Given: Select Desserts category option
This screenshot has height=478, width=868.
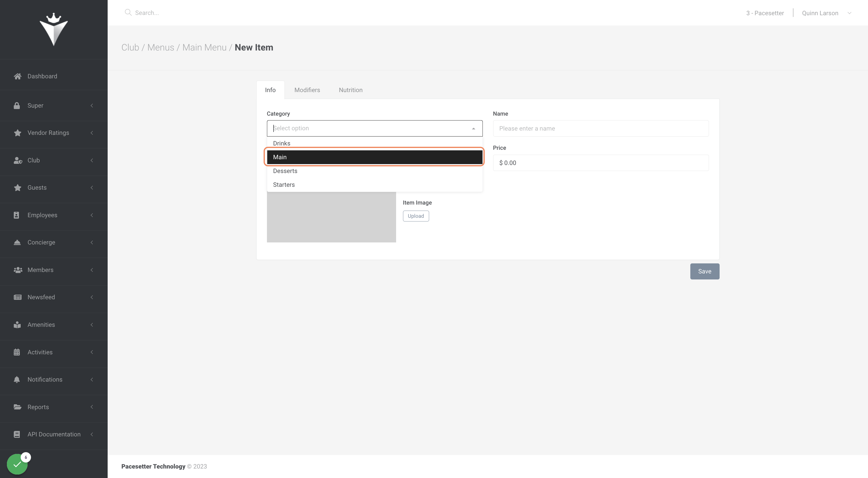Looking at the screenshot, I should tap(375, 171).
